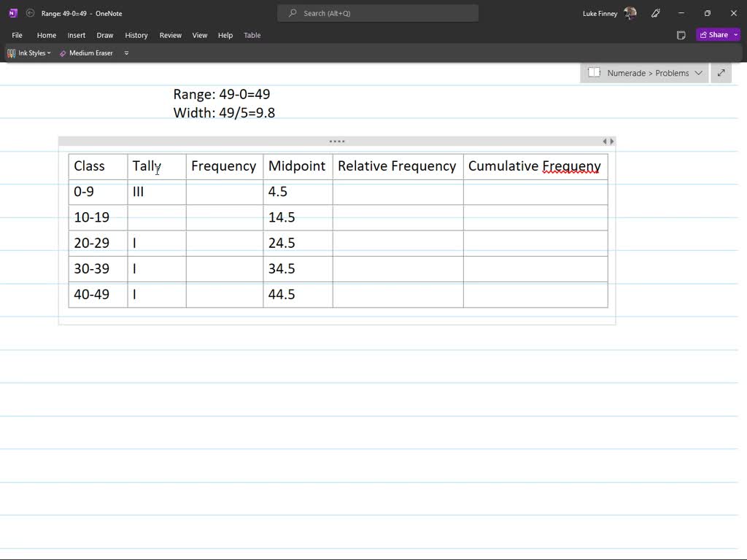Click Luke Finney's account avatar

(x=630, y=13)
